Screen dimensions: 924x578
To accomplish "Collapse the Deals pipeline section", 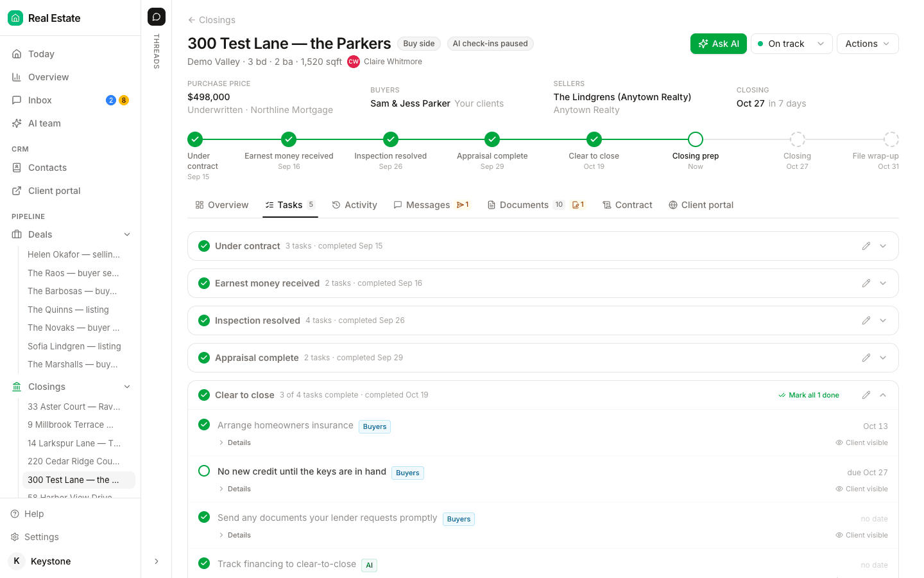I will (x=127, y=234).
